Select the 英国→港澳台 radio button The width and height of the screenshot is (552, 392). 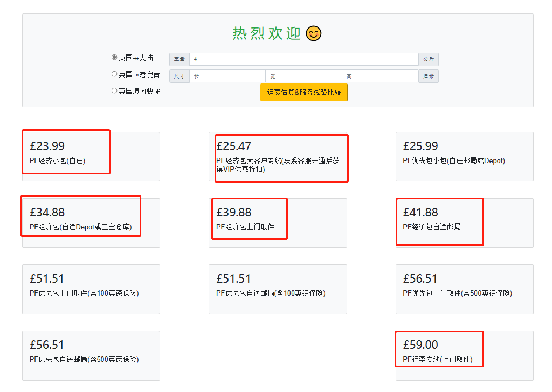point(114,74)
